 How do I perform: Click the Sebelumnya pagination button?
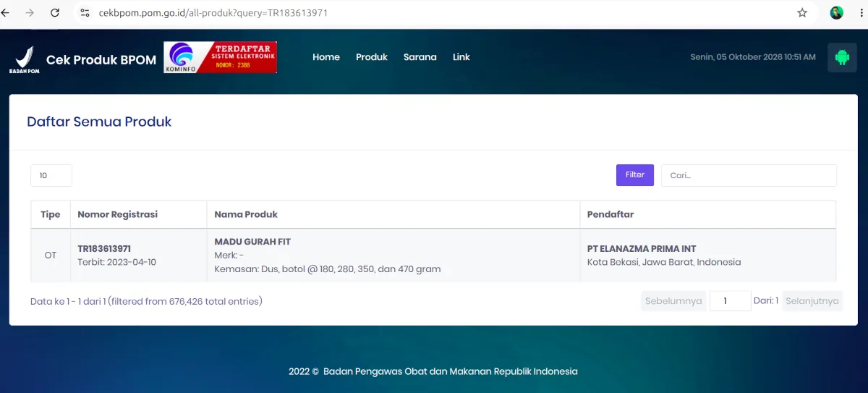[x=673, y=301]
